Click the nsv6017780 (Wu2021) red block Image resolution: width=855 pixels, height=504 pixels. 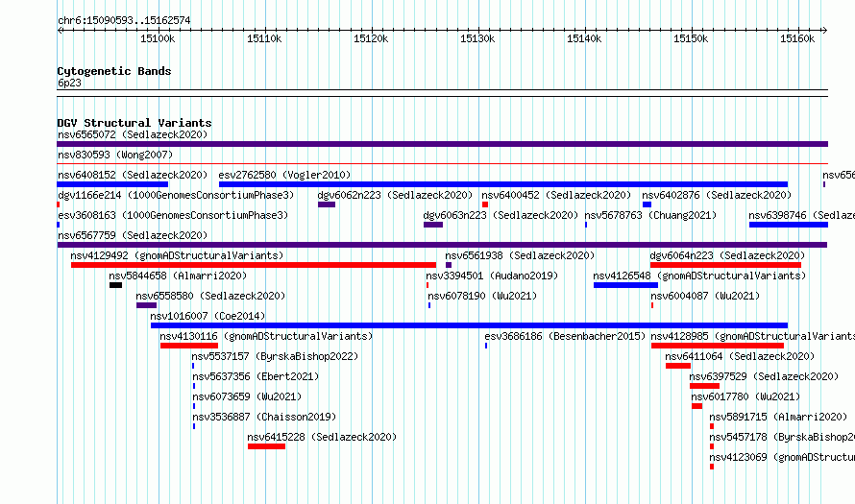696,406
